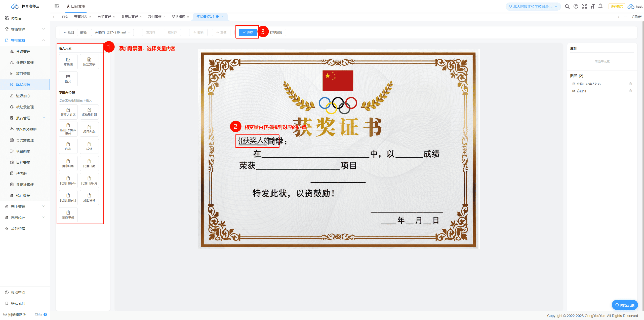Click 重做 redo button

click(221, 32)
